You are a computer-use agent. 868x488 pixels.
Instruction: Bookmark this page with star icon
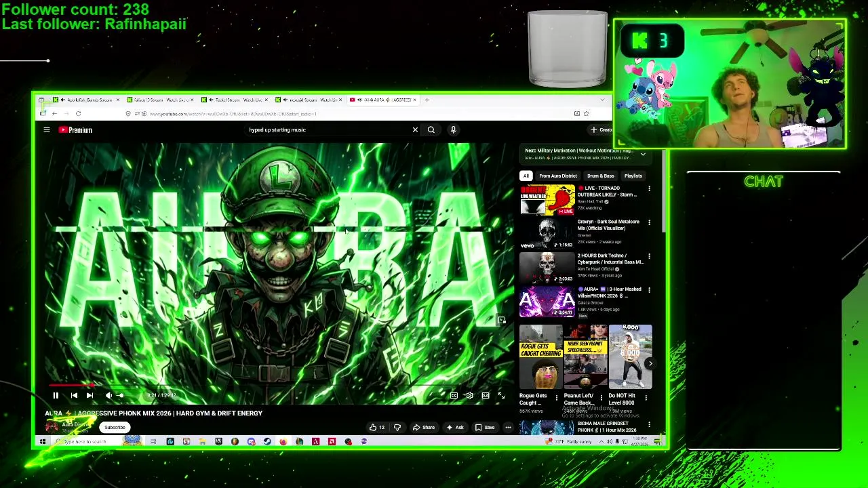586,114
